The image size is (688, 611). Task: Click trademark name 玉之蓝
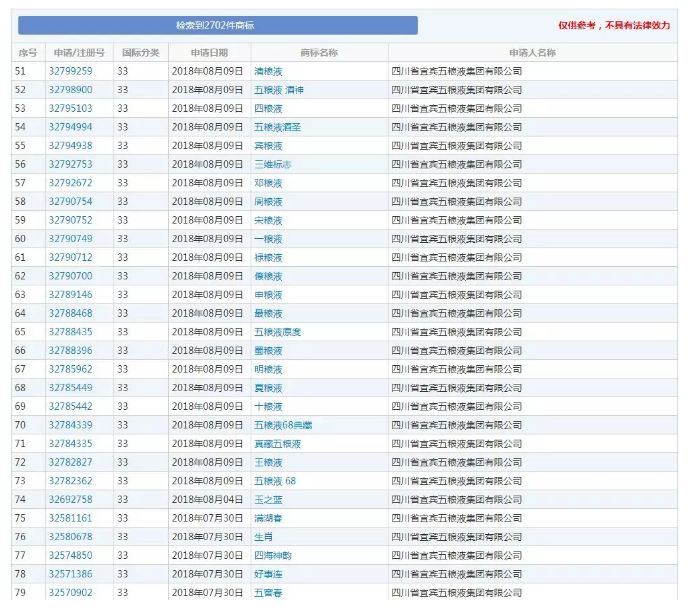[x=268, y=500]
